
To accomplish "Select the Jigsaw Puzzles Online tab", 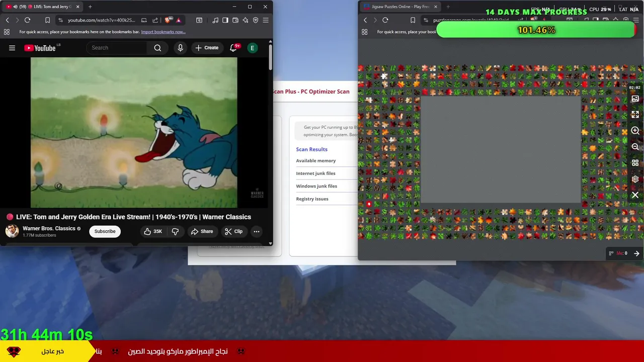I will pos(400,7).
